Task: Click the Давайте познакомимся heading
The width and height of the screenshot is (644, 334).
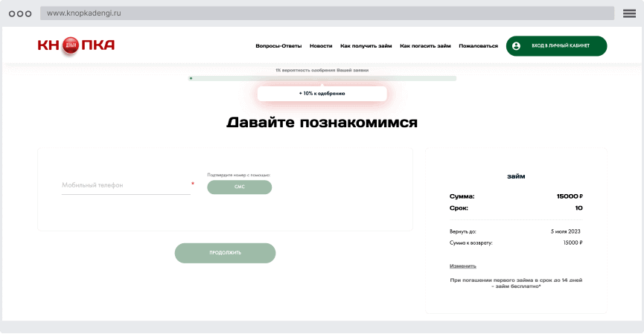Action: pyautogui.click(x=322, y=122)
